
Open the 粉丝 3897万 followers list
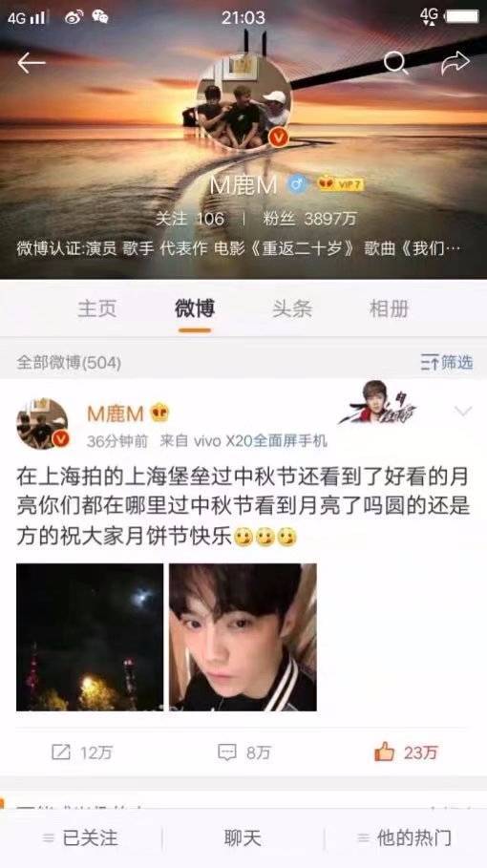[310, 219]
